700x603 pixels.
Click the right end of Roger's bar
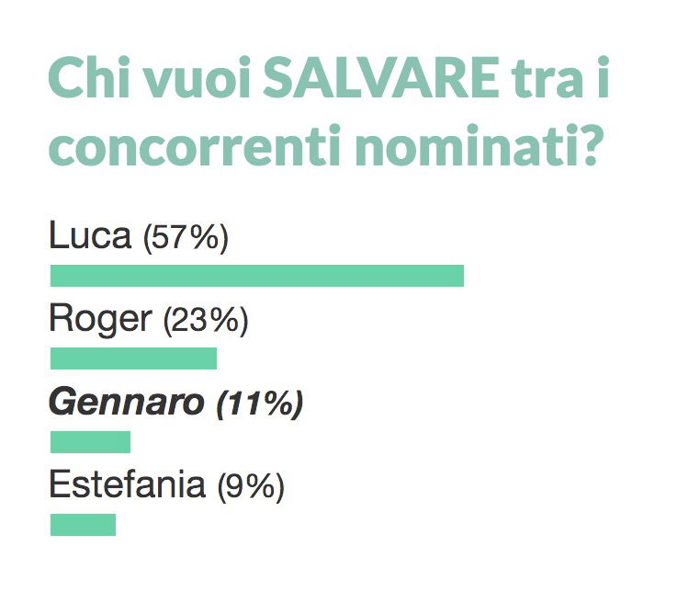click(x=213, y=358)
